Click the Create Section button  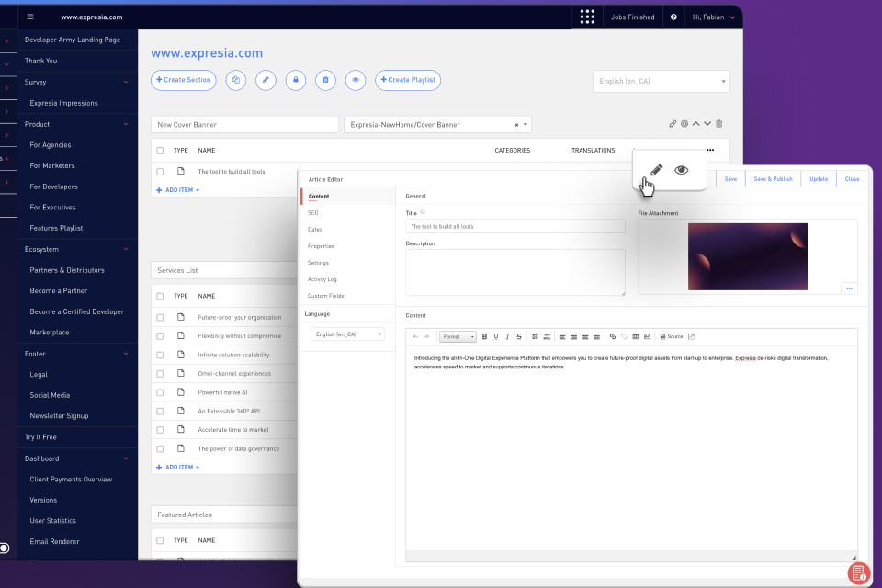click(184, 80)
